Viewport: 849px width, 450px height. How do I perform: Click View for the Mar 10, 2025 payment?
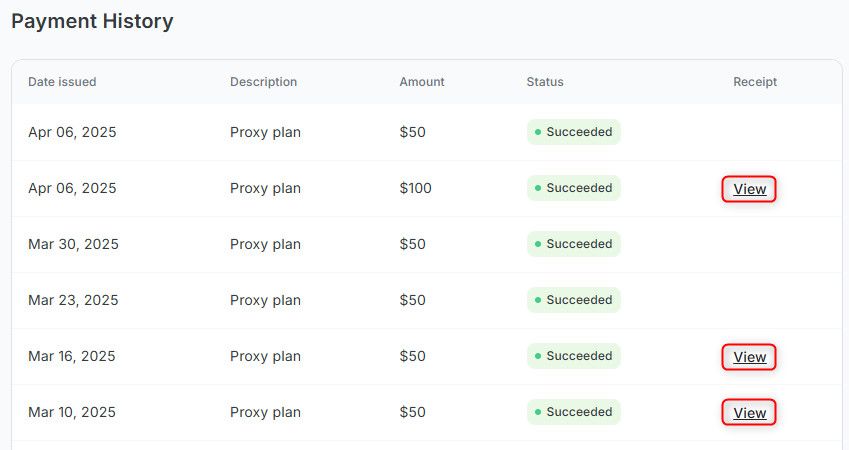tap(749, 413)
